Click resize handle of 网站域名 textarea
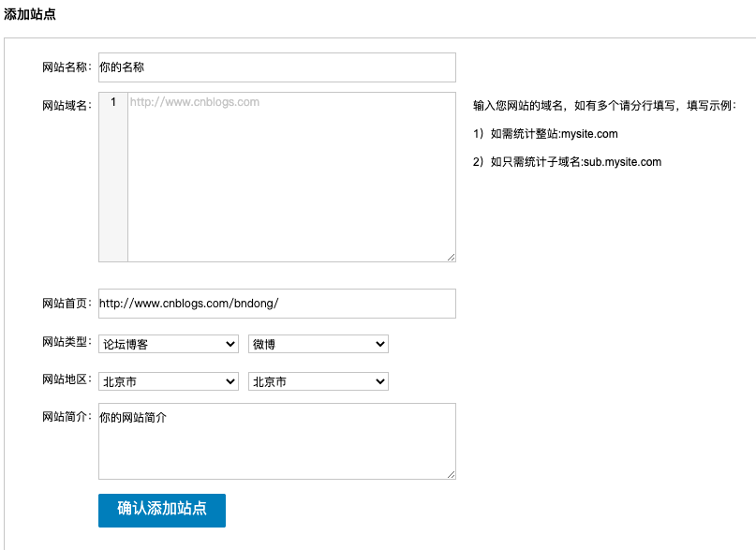 pyautogui.click(x=452, y=258)
